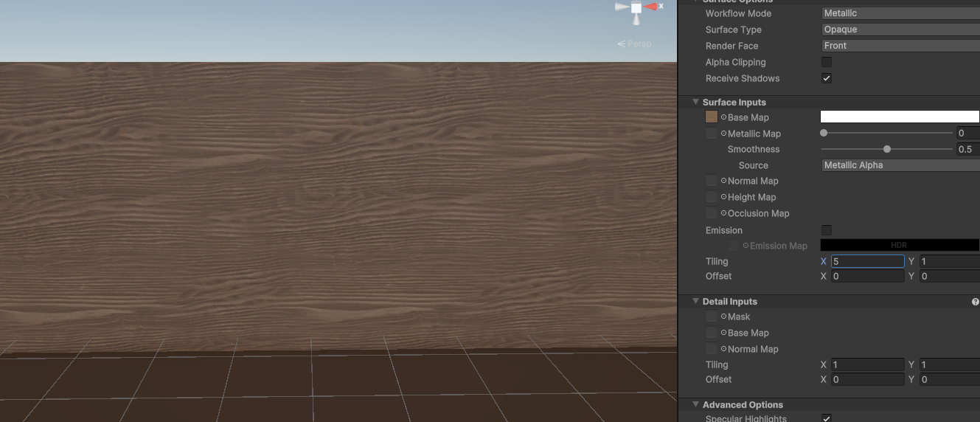The width and height of the screenshot is (980, 422).
Task: Uncheck the Specular Highlights checkbox
Action: 827,418
